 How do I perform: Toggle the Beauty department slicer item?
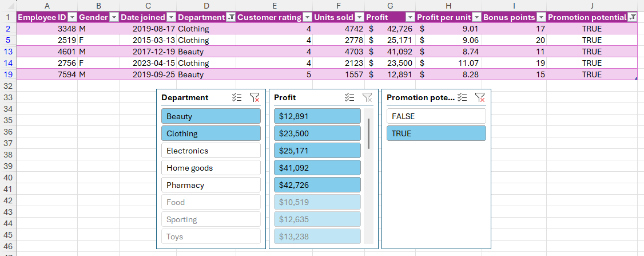[210, 116]
